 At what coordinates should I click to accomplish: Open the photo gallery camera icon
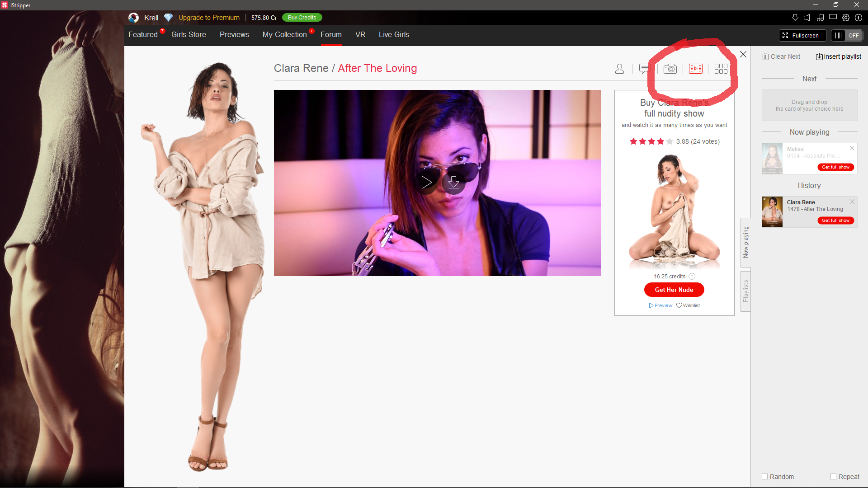(670, 69)
